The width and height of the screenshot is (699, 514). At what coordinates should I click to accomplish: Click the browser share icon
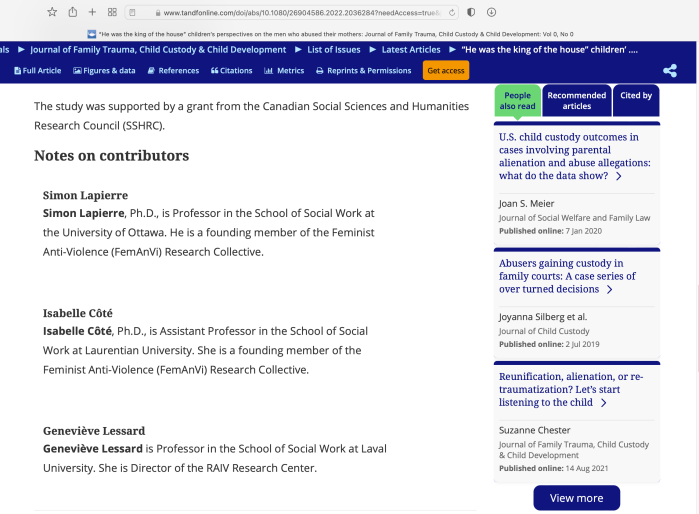click(73, 12)
